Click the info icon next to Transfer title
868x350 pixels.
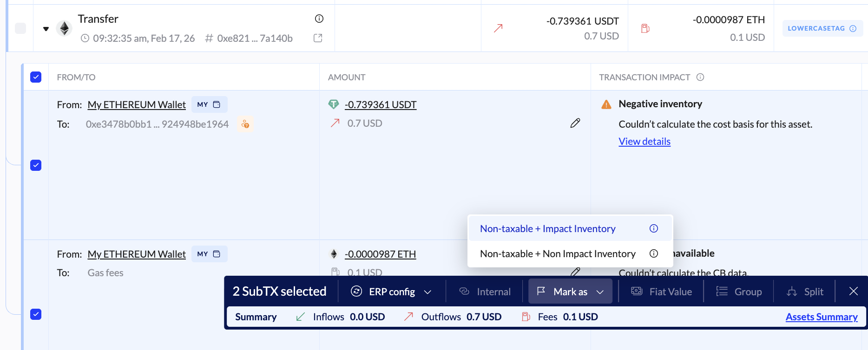(x=319, y=19)
